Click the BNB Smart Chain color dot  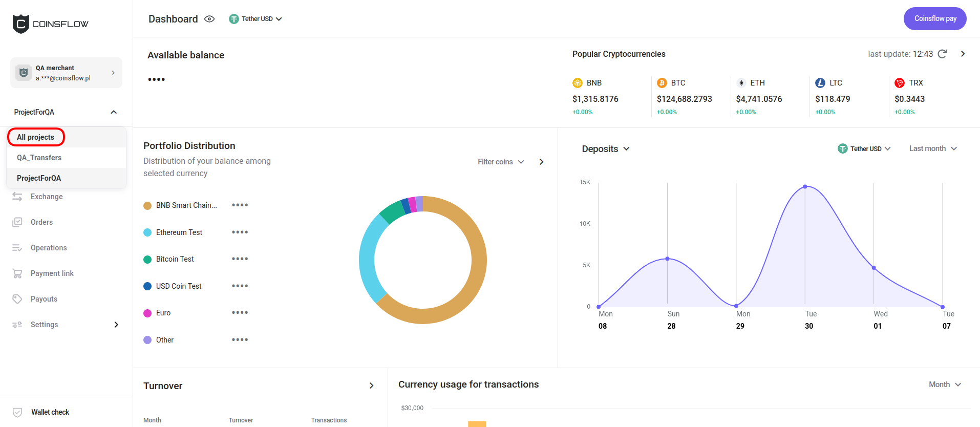147,205
